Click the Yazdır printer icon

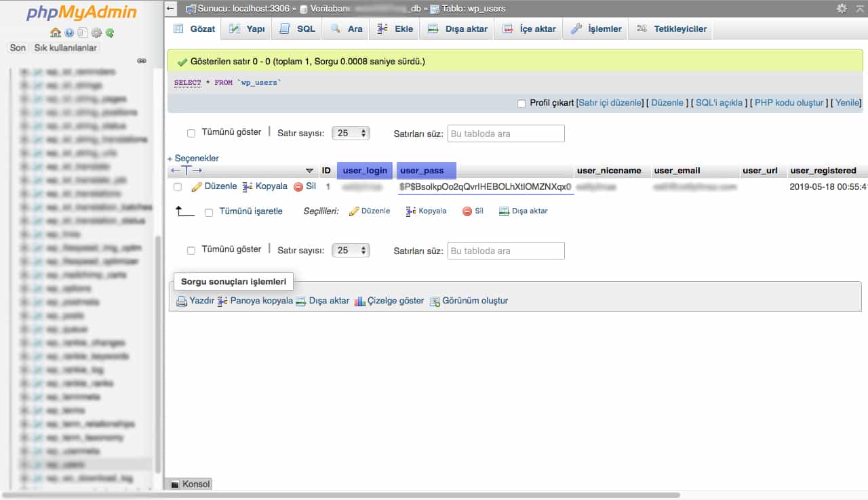click(x=182, y=301)
